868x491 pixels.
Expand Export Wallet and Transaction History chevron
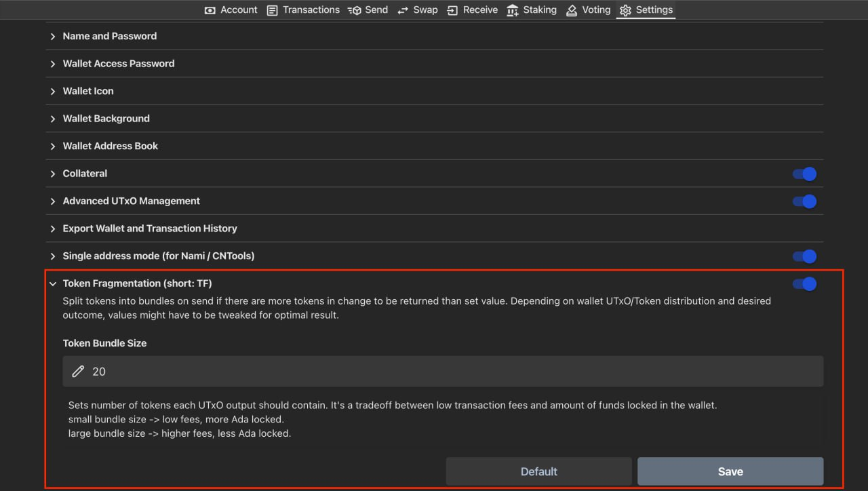[x=53, y=229]
